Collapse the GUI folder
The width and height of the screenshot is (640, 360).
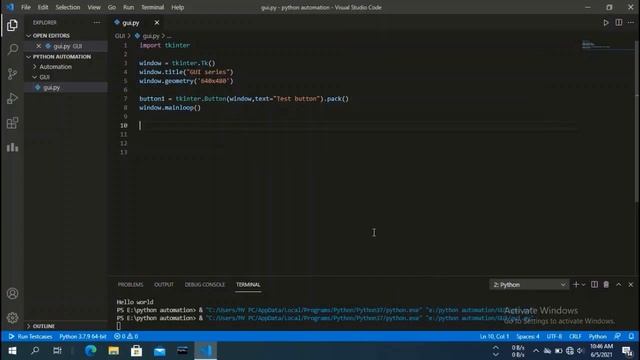(x=35, y=77)
